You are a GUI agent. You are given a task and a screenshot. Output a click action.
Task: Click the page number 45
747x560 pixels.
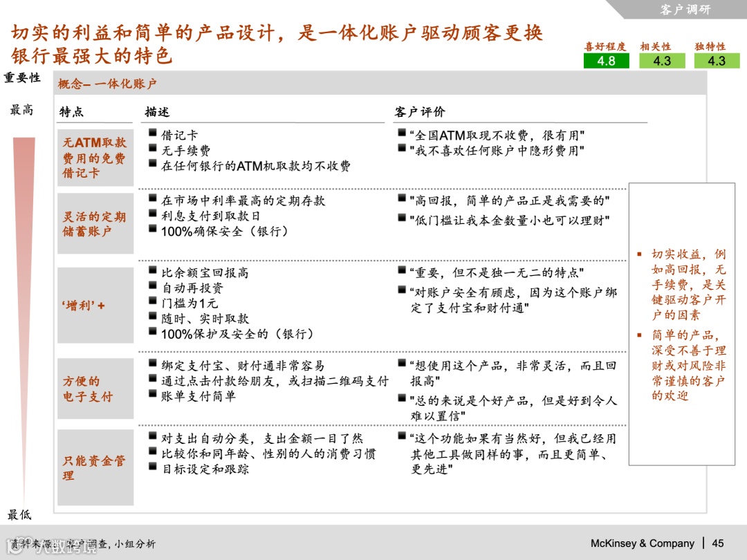coord(717,543)
